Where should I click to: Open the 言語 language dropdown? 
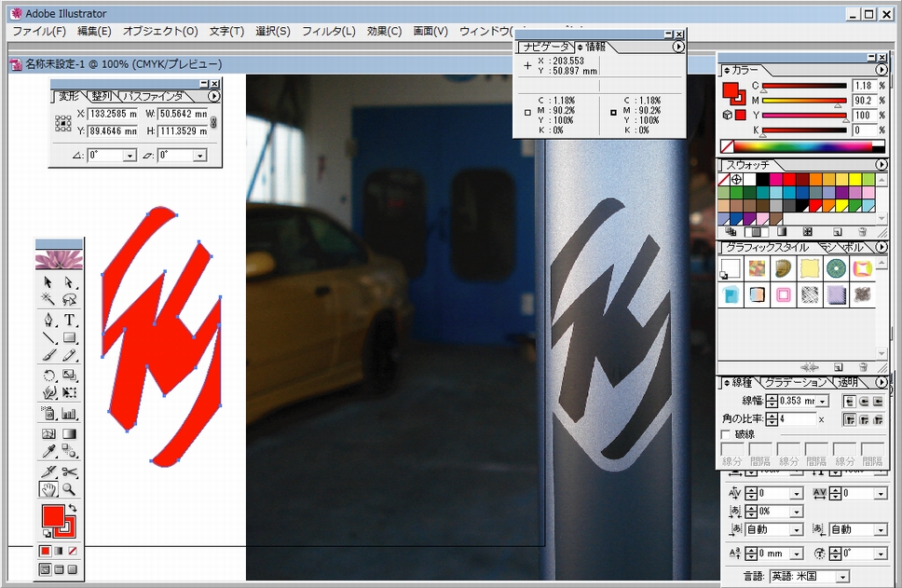[842, 577]
